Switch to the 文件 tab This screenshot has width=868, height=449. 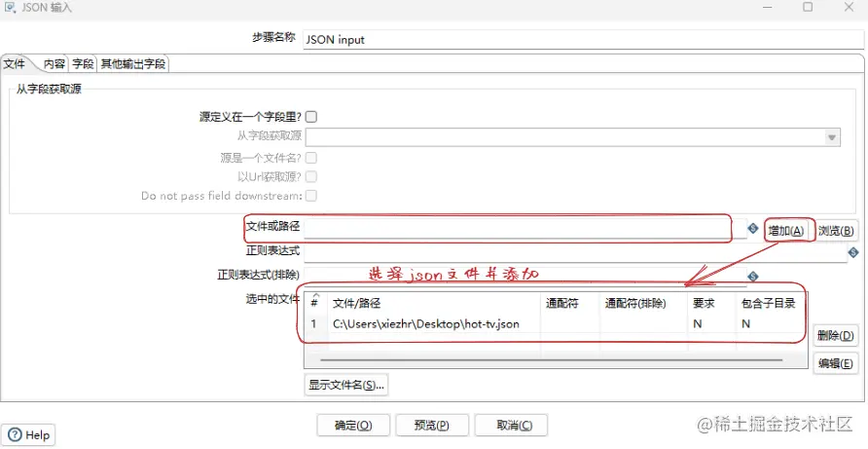point(14,63)
